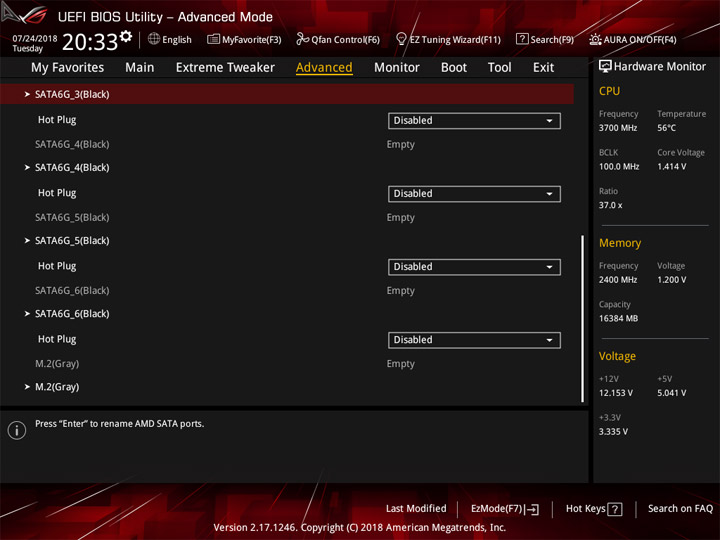
Task: Open Hot Plug dropdown under SATA6G_3(Black)
Action: click(474, 121)
